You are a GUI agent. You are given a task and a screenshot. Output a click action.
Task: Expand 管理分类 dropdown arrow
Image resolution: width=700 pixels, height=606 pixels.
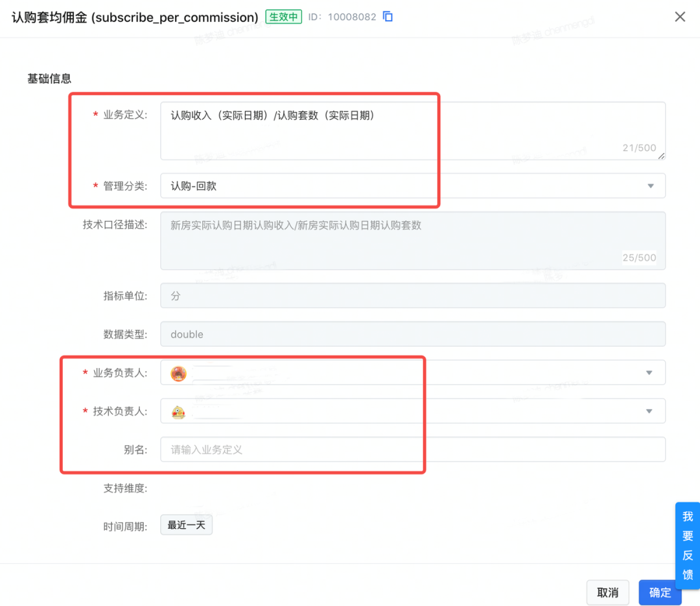tap(651, 186)
